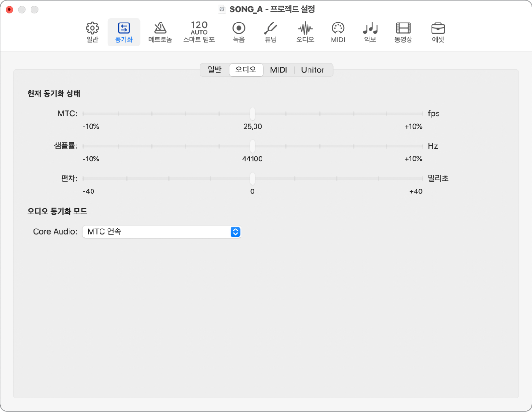Switch to the Unitor sub-tab
Image resolution: width=532 pixels, height=412 pixels.
click(x=313, y=70)
